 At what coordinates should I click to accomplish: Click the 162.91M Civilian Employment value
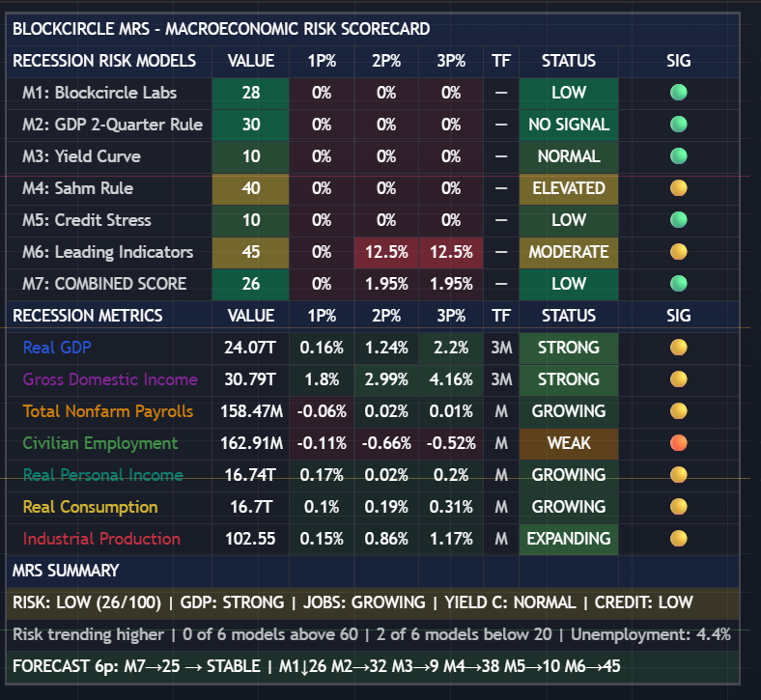251,443
